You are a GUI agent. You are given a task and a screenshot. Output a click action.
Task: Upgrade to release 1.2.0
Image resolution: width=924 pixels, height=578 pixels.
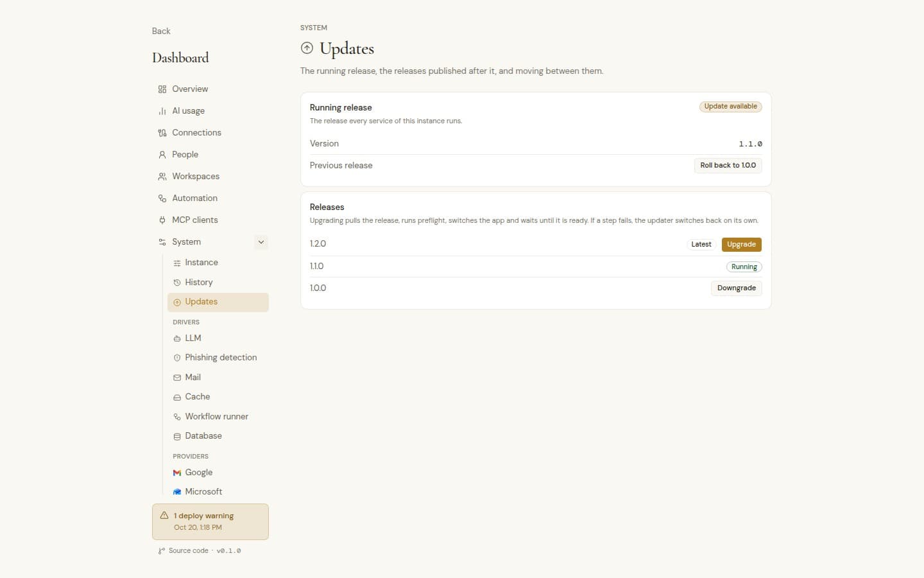pos(741,245)
